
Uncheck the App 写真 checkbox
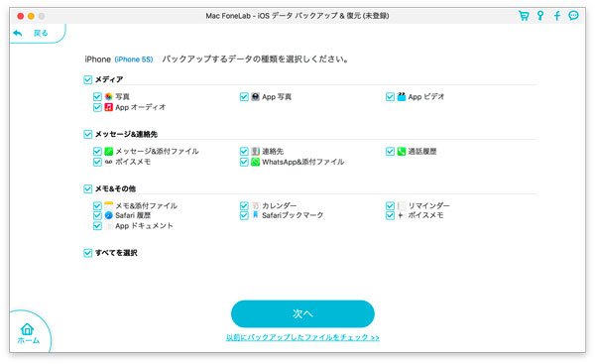(244, 97)
